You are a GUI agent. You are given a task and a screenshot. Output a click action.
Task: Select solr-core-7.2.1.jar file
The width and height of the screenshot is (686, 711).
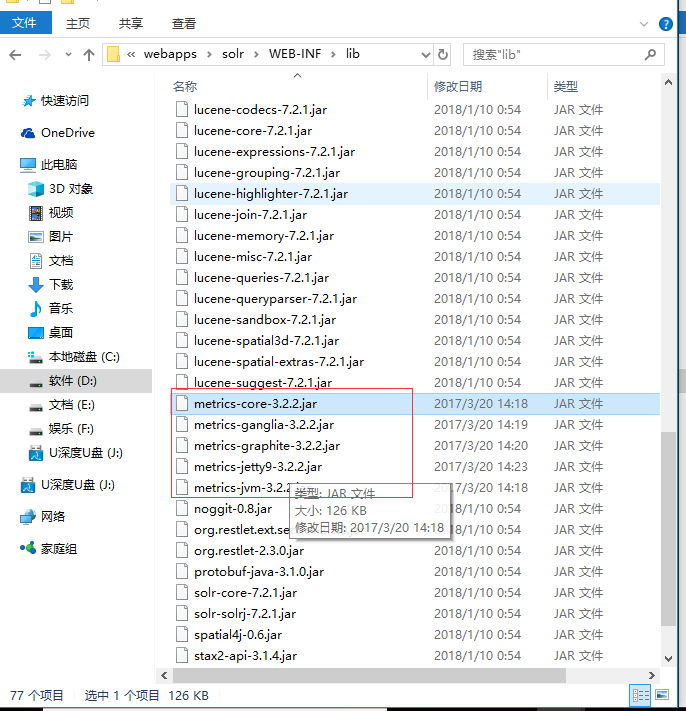point(245,593)
